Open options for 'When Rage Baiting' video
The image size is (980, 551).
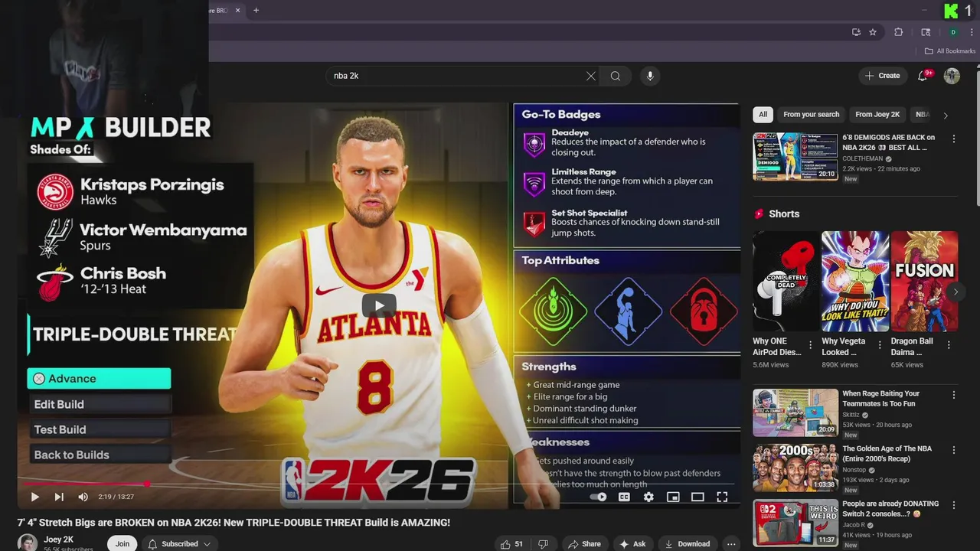954,395
